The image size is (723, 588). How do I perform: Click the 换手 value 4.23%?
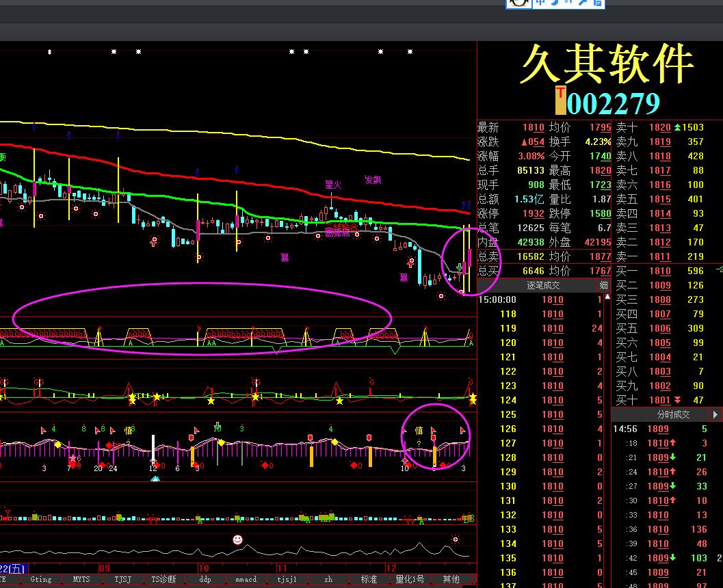click(598, 142)
